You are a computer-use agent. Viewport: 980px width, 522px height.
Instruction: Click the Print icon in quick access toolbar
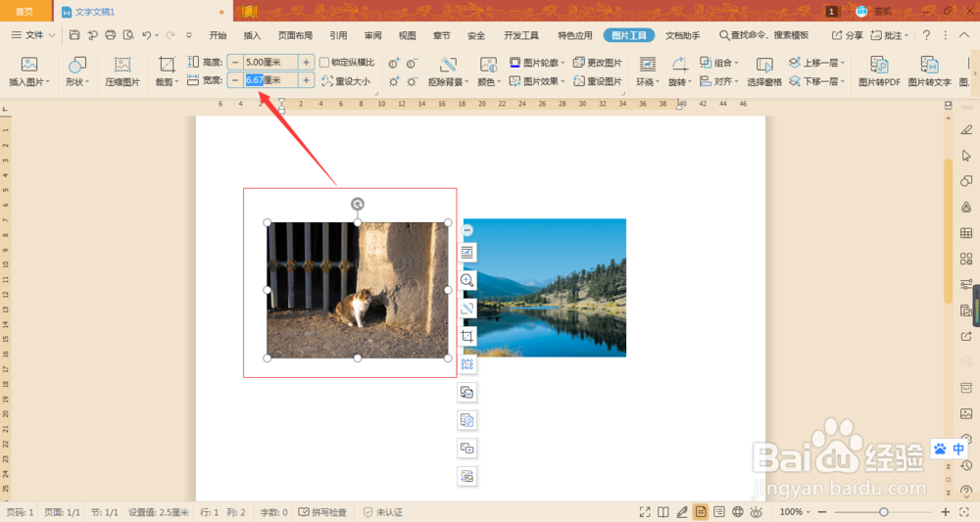[x=110, y=35]
